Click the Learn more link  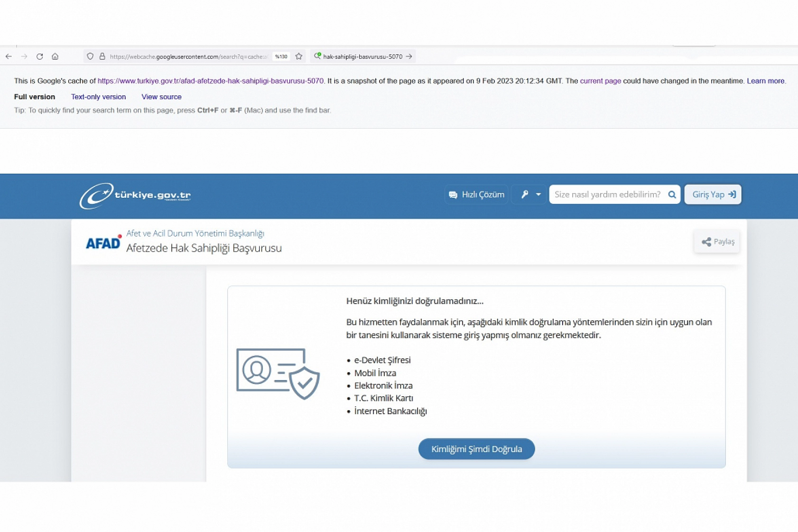(x=765, y=81)
